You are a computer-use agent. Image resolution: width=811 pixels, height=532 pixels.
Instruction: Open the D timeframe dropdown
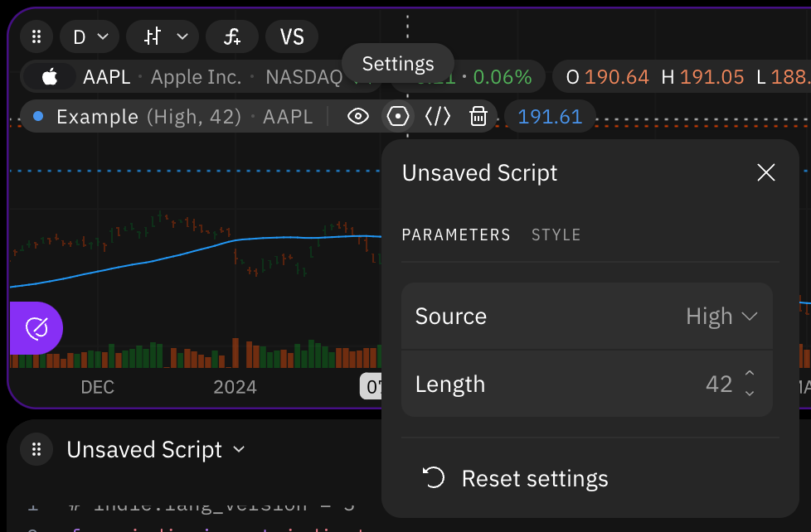point(90,36)
